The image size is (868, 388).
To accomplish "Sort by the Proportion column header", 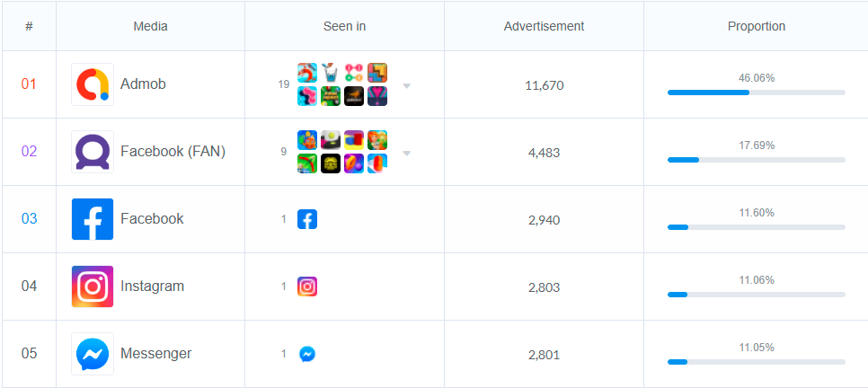I will (x=756, y=26).
